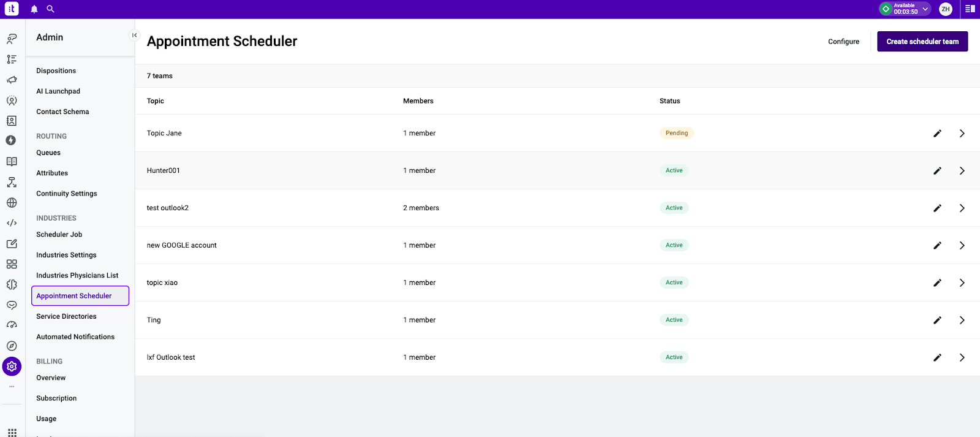
Task: Click the Active status badge on test outlook2
Action: [674, 208]
